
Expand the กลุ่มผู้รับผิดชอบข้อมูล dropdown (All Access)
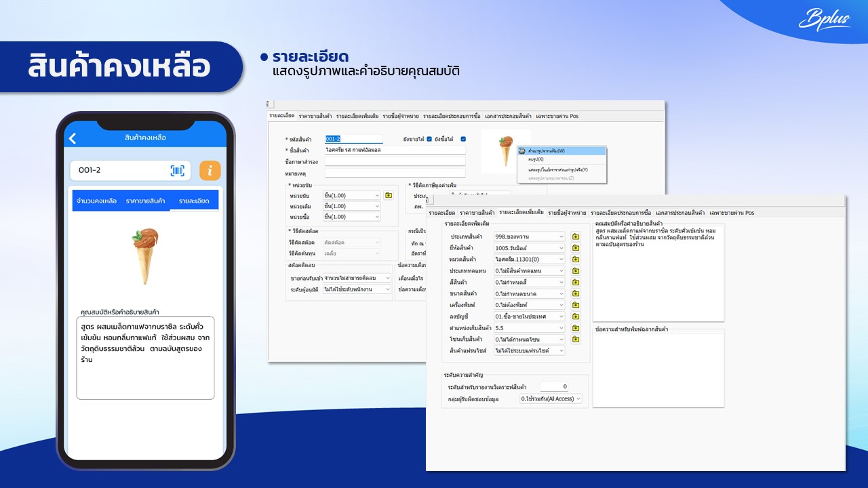pos(551,399)
